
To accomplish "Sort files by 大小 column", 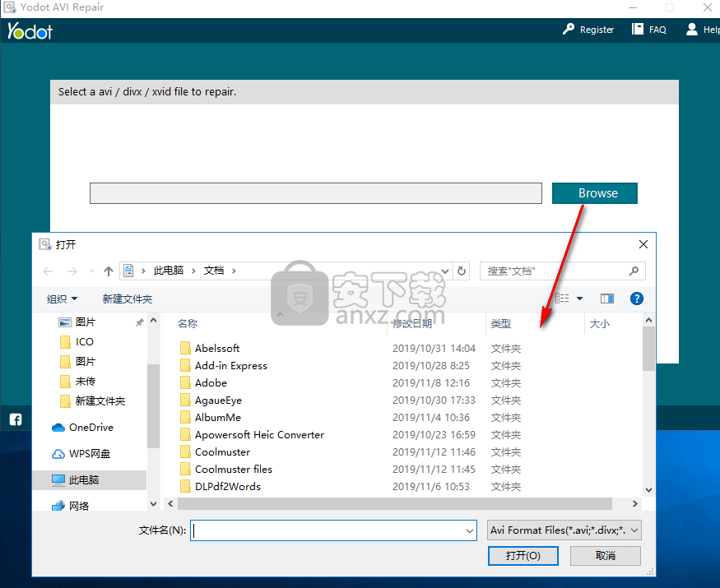I will click(x=599, y=324).
